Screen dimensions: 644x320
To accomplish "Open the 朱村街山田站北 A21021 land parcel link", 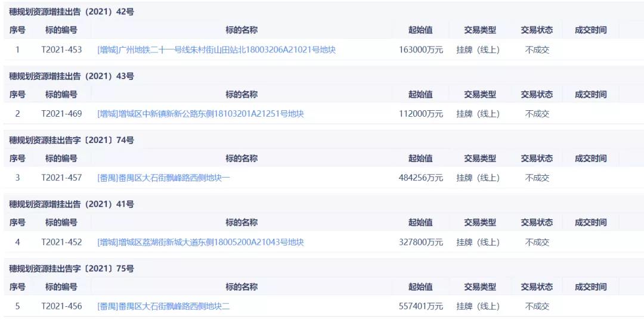I will [x=216, y=50].
